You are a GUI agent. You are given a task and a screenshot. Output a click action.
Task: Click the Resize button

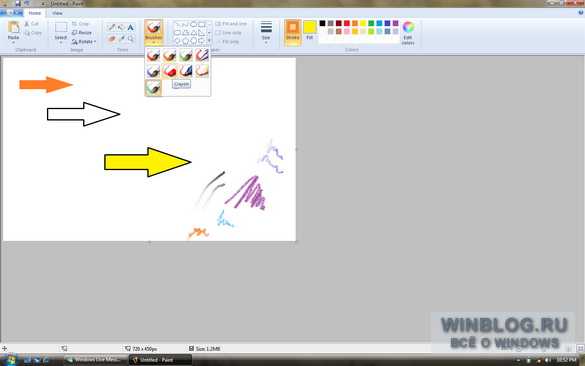(x=82, y=33)
